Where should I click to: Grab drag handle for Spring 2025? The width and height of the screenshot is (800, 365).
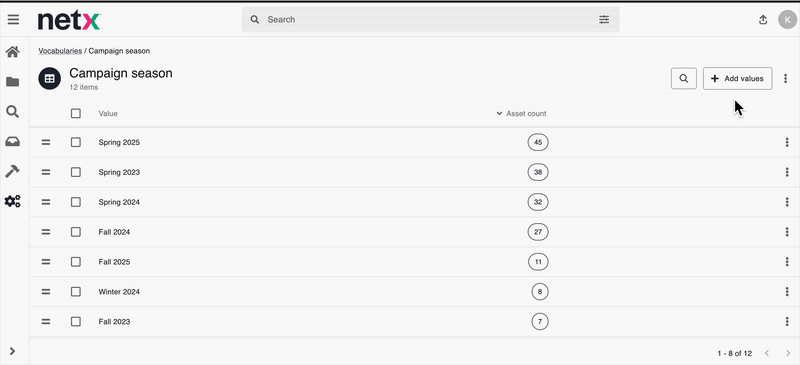click(x=46, y=142)
